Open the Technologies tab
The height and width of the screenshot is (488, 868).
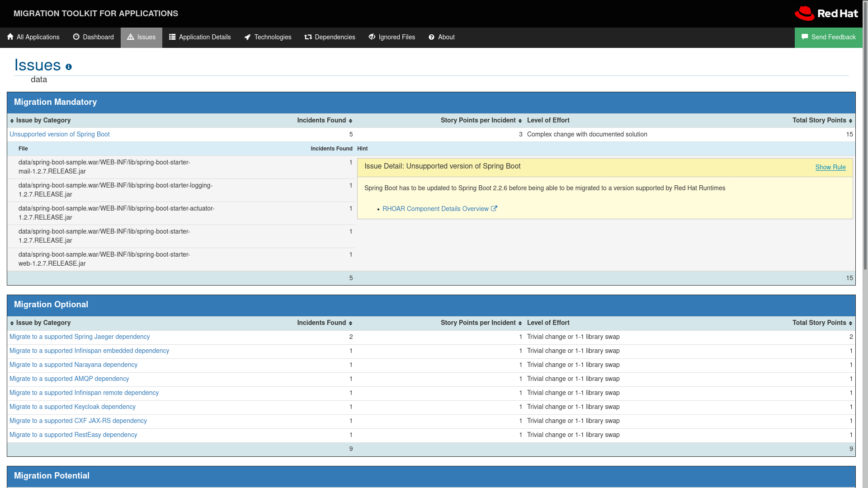click(x=268, y=37)
